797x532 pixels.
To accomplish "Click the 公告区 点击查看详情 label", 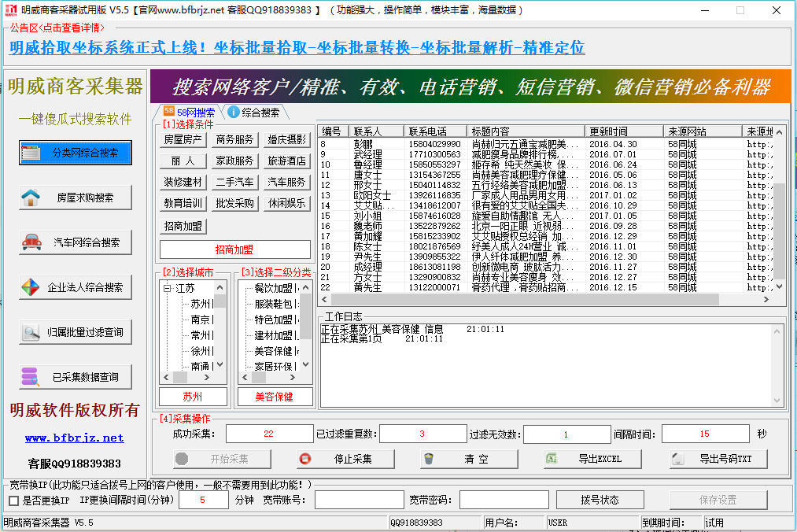I will tap(57, 28).
